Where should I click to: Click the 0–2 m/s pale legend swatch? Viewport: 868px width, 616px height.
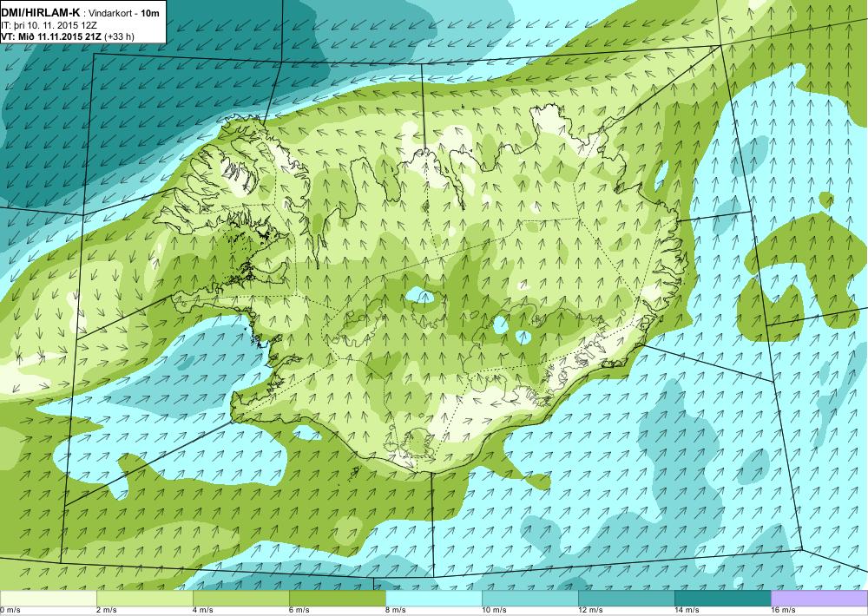click(48, 598)
